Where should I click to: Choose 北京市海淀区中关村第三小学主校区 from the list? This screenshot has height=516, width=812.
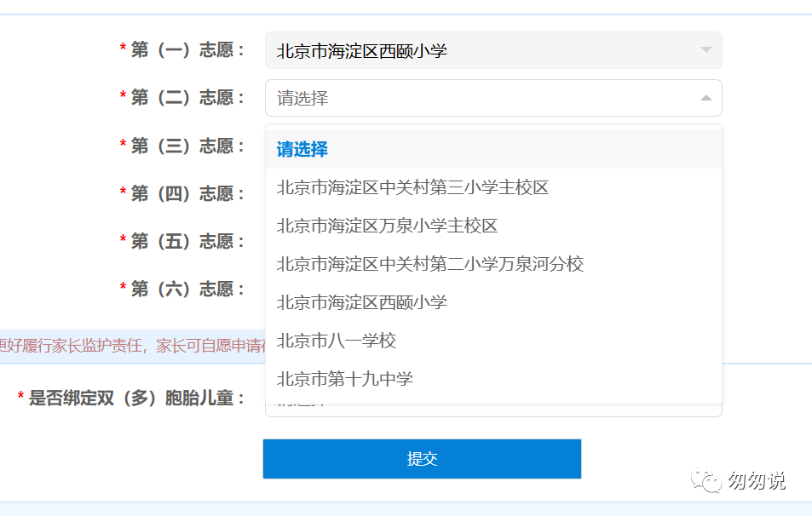point(493,187)
